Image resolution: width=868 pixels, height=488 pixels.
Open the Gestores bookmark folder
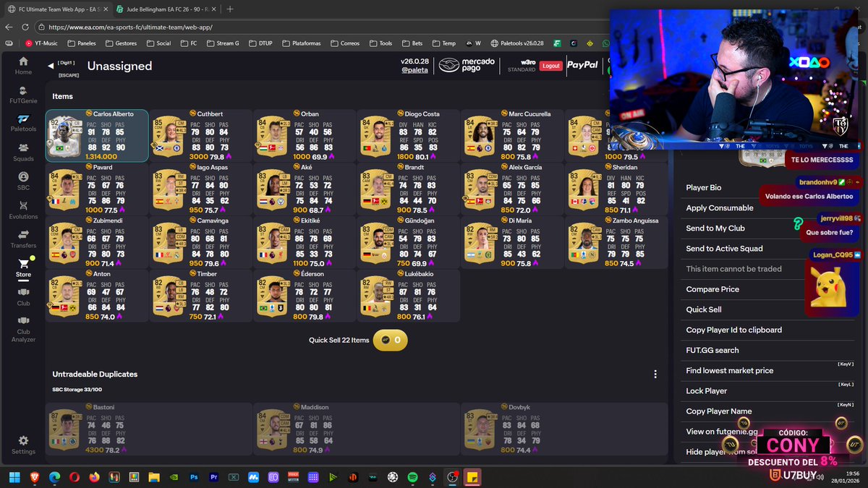tap(121, 43)
